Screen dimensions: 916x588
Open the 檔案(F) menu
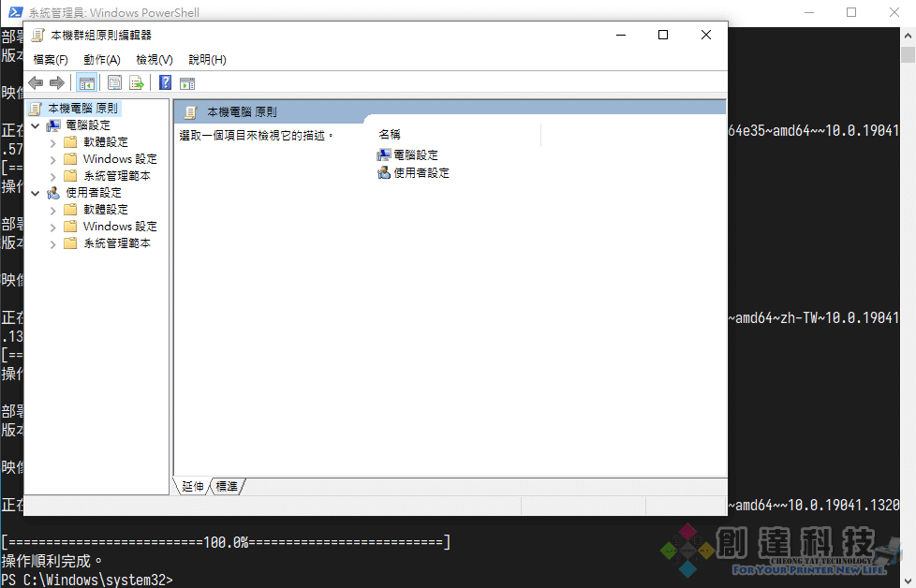point(51,59)
